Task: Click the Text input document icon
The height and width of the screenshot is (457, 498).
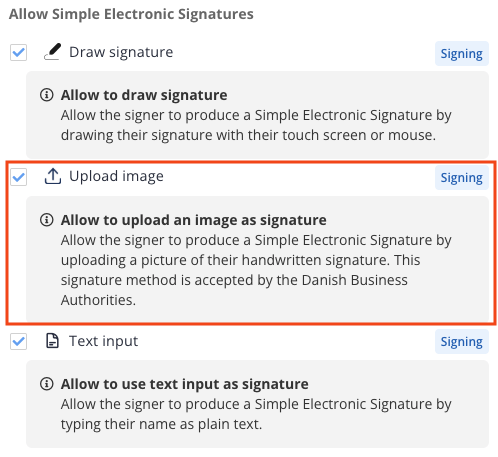Action: pos(52,341)
